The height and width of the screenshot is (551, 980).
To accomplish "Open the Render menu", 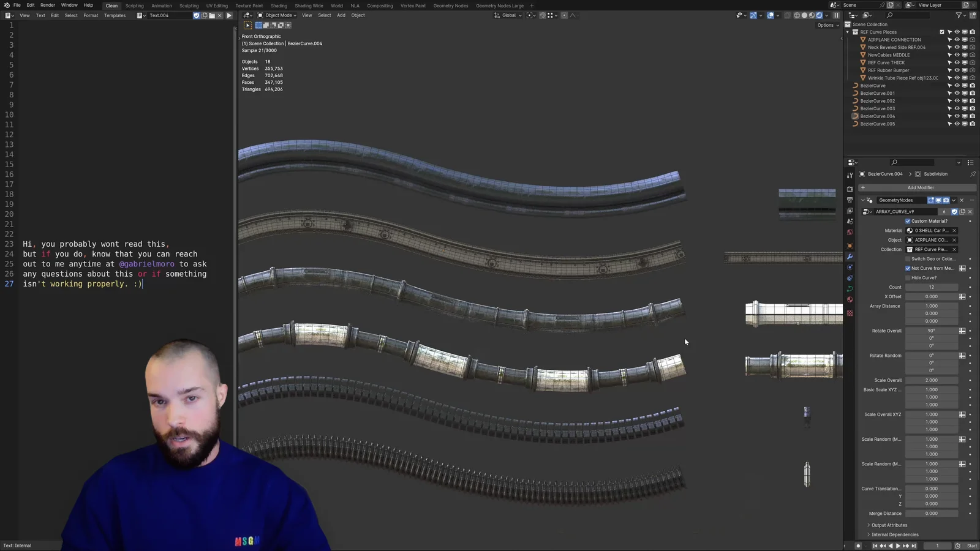I will [x=47, y=5].
